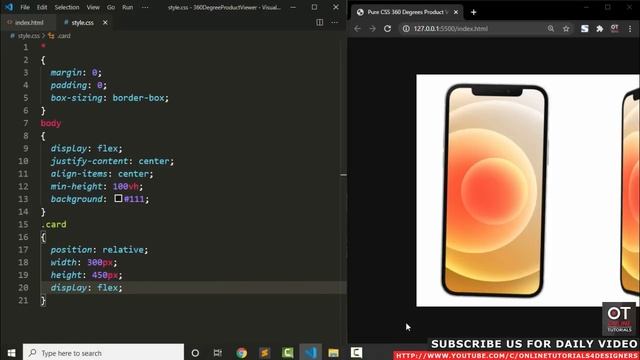Click the min-height: 100vh line
Image resolution: width=640 pixels, height=360 pixels.
[97, 186]
